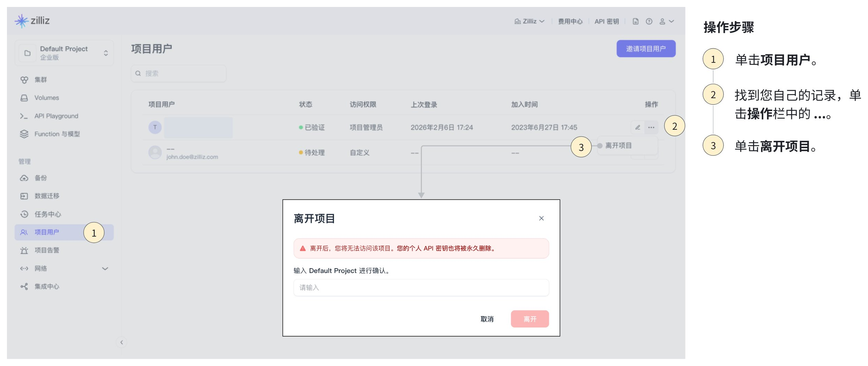The height and width of the screenshot is (366, 868).
Task: Collapse the sidebar with the arrow handle
Action: click(122, 342)
